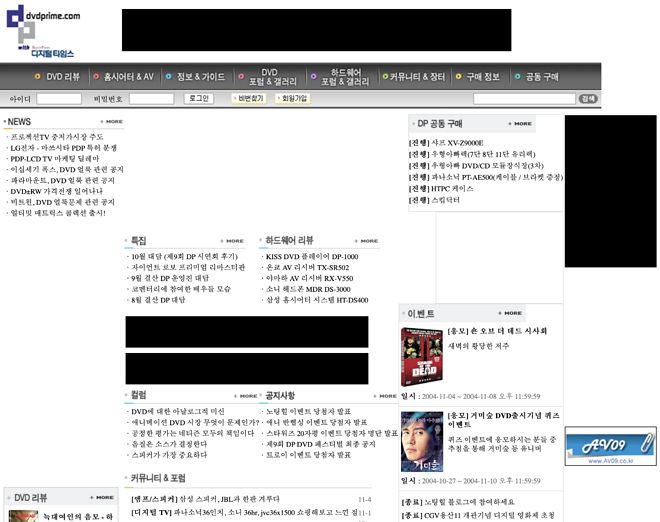Open the ended CGV용산11 event entry
Screen dimensions: 660x522
[478, 515]
